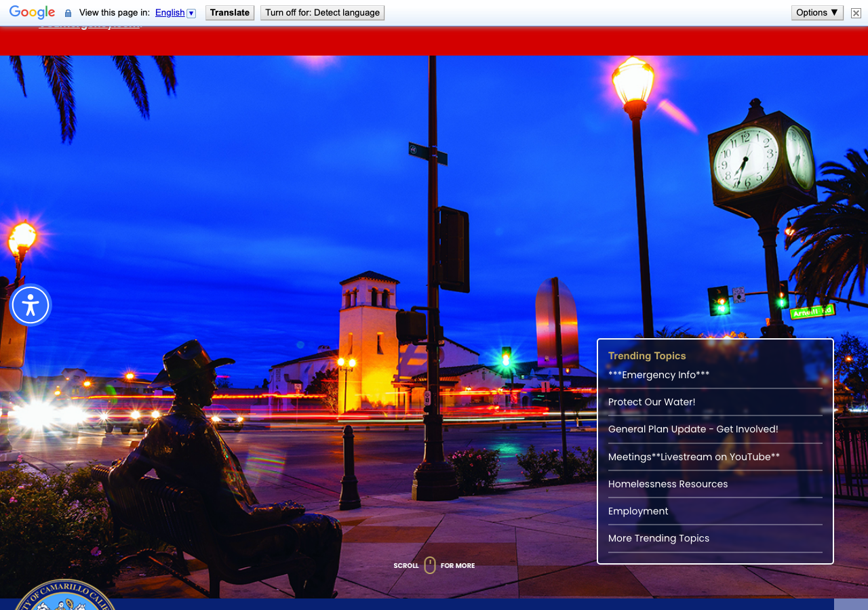868x610 pixels.
Task: Click the City of Camarillo seal
Action: click(64, 594)
